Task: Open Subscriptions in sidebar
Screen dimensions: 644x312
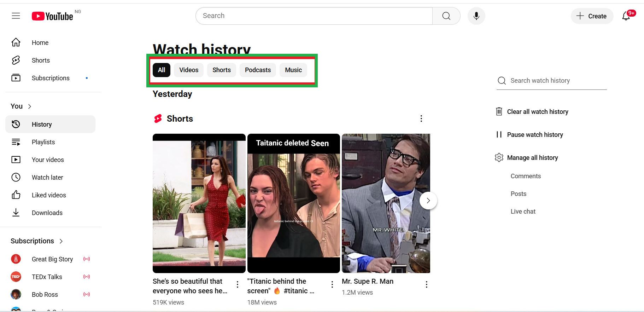Action: 50,78
